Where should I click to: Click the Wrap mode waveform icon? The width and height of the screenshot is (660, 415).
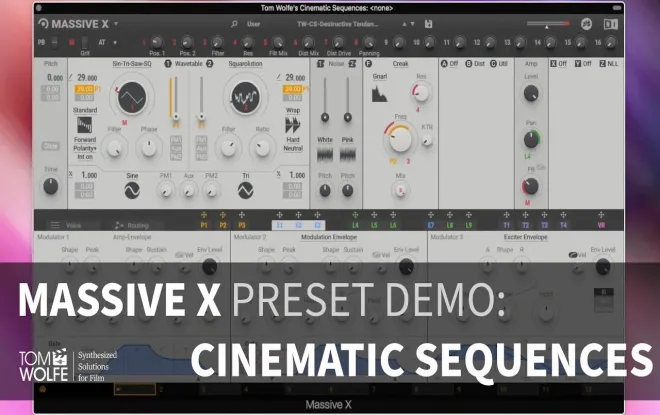(x=293, y=125)
